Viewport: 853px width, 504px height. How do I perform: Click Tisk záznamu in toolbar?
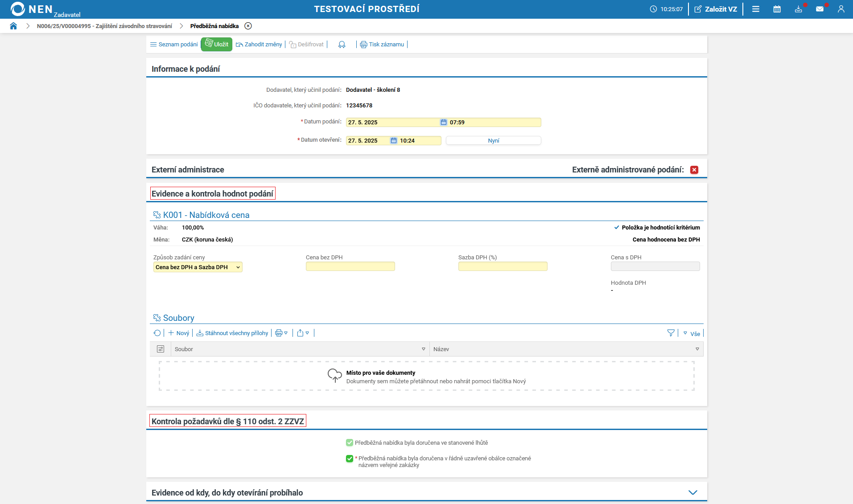(382, 45)
